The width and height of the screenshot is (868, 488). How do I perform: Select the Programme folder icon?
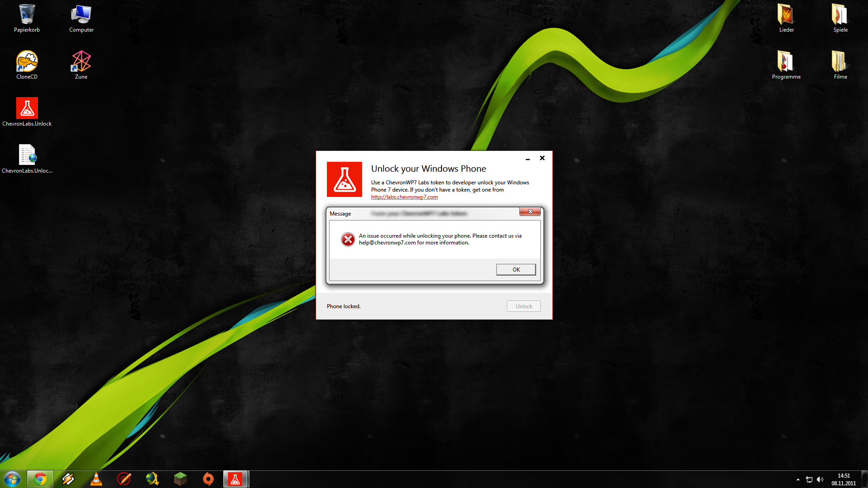786,65
